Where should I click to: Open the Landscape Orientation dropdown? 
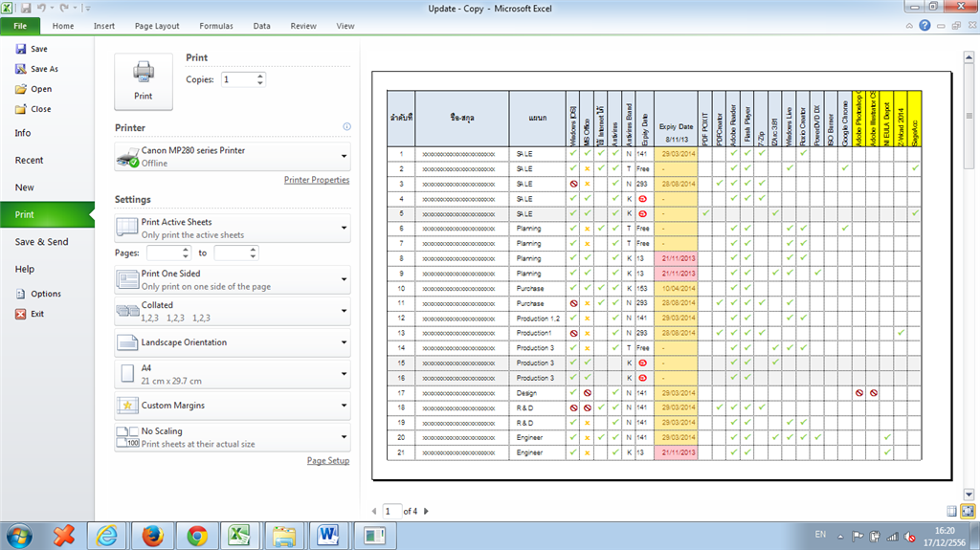(233, 342)
